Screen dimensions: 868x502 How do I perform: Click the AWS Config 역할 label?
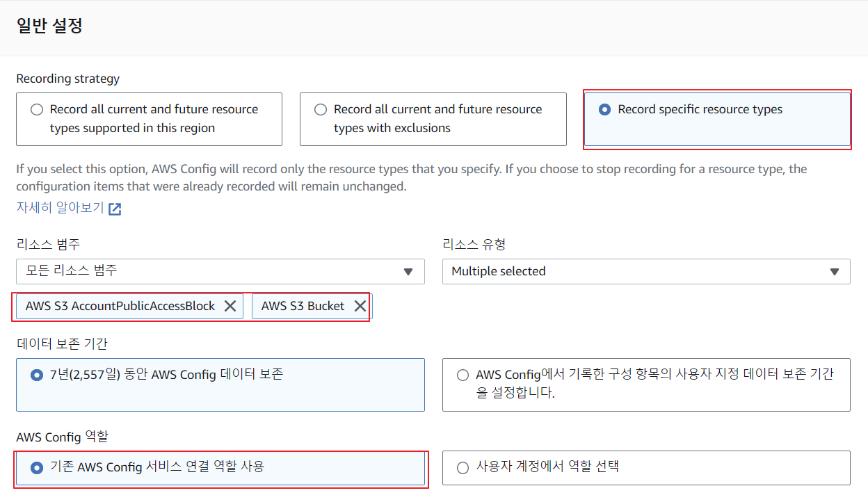(63, 437)
